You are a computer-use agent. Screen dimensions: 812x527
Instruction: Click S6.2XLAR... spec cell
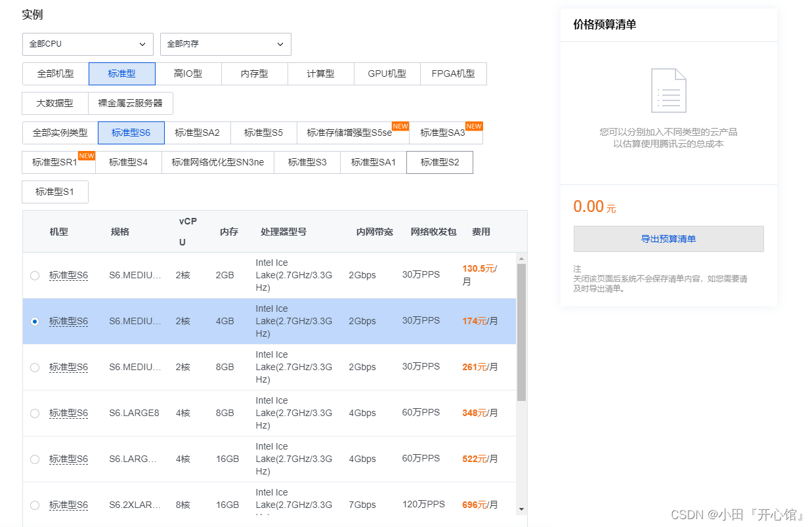(x=135, y=505)
